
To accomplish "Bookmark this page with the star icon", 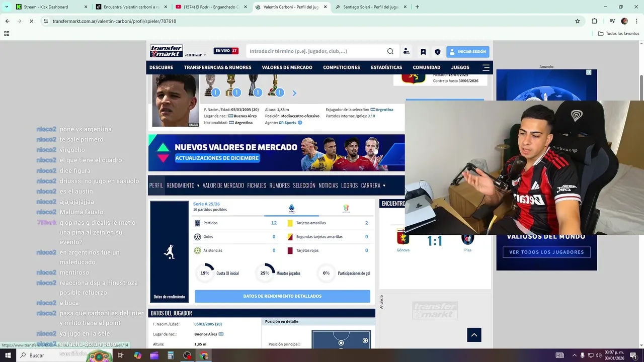I will coord(578,21).
